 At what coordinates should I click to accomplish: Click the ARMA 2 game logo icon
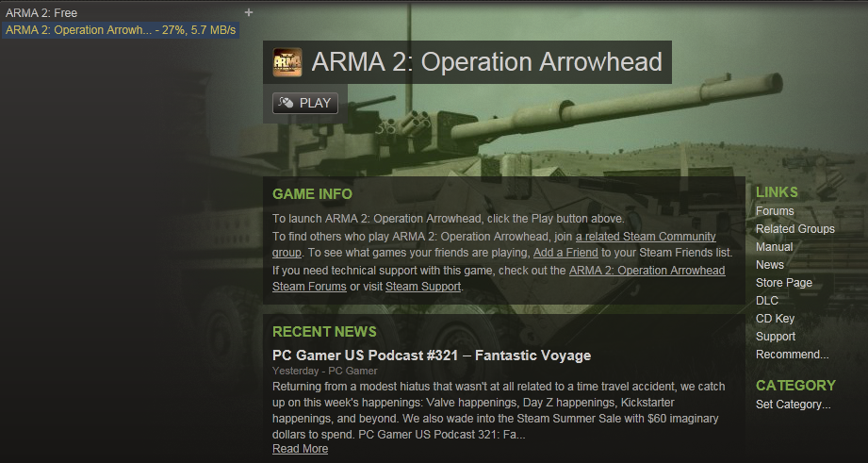tap(287, 62)
